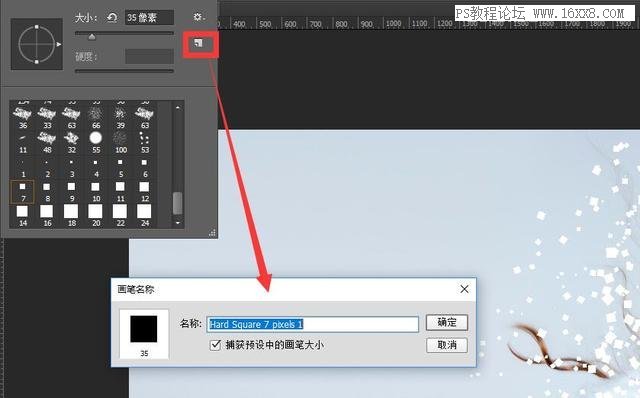640x398 pixels.
Task: Click the hardness slider track
Action: click(124, 71)
